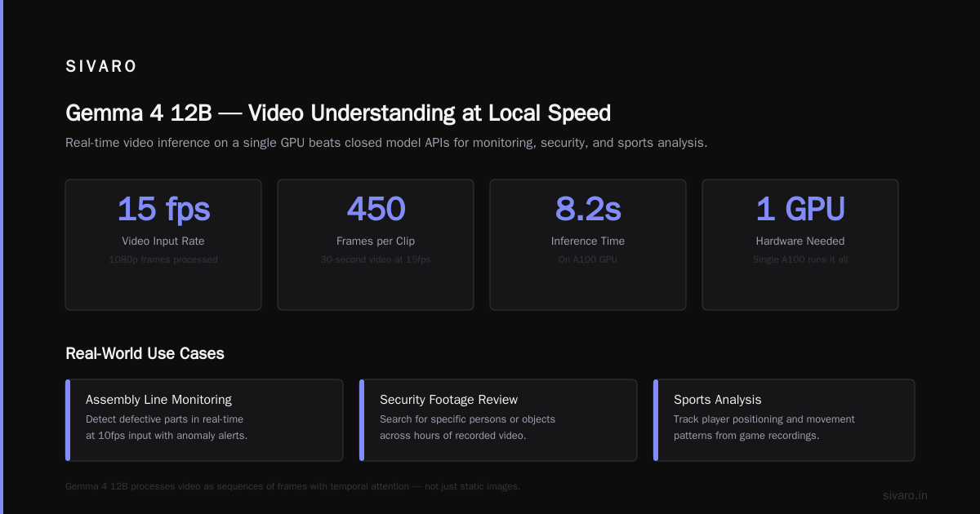This screenshot has height=514, width=980.
Task: Open the Assembly Line Monitoring use case
Action: [x=204, y=420]
